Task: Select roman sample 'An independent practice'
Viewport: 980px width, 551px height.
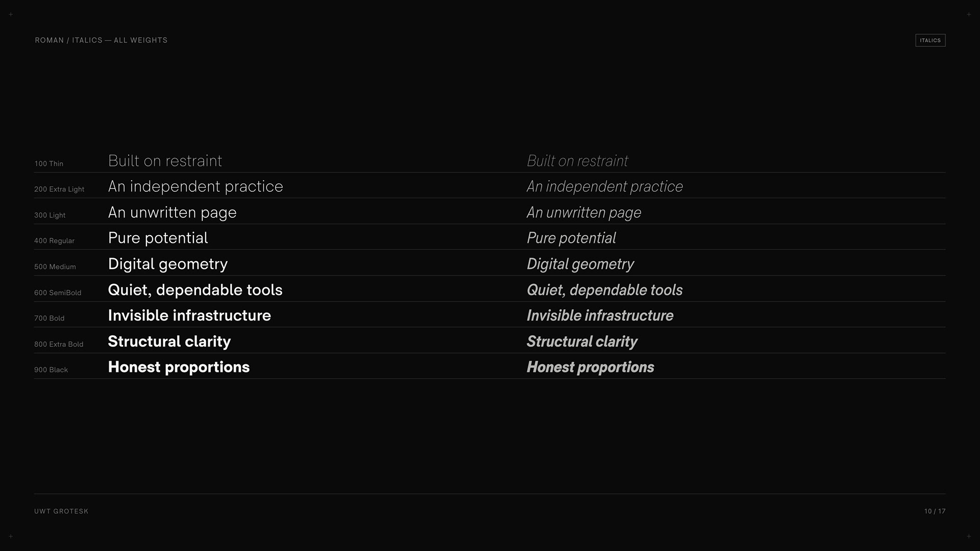Action: [195, 187]
